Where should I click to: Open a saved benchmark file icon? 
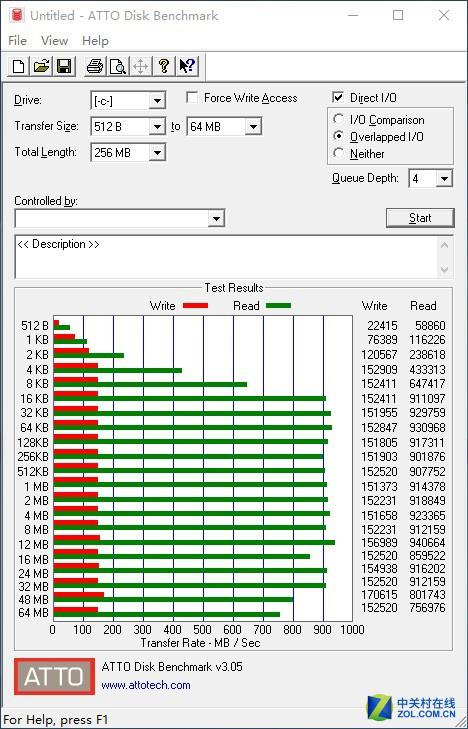[41, 66]
